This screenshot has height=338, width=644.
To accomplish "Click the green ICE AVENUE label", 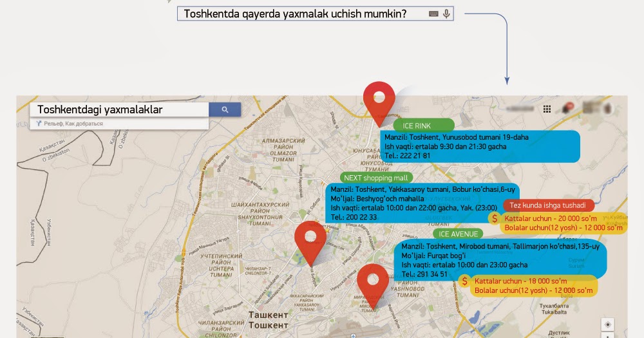I will pos(458,234).
